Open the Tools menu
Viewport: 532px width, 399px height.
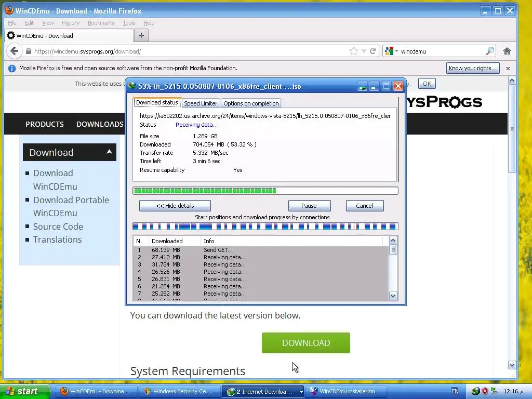point(129,23)
